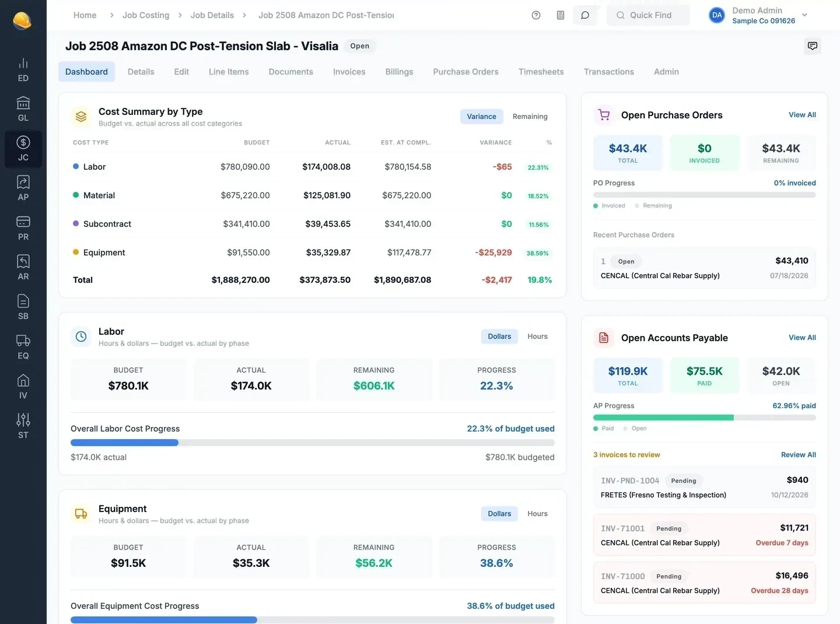Click the Overall Labor Cost Progress bar

click(x=313, y=443)
